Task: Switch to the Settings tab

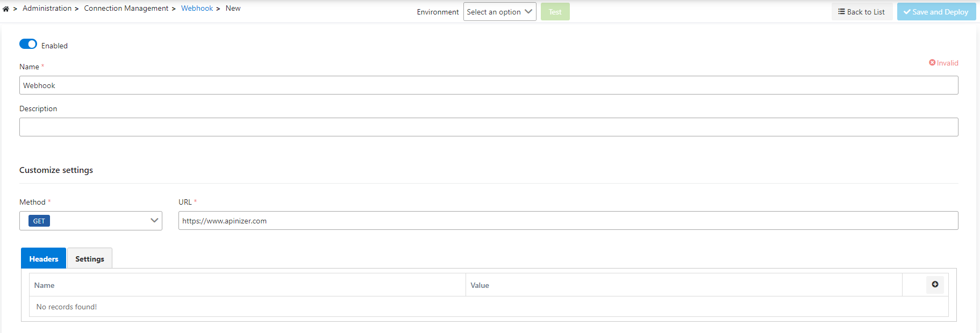Action: coord(90,259)
